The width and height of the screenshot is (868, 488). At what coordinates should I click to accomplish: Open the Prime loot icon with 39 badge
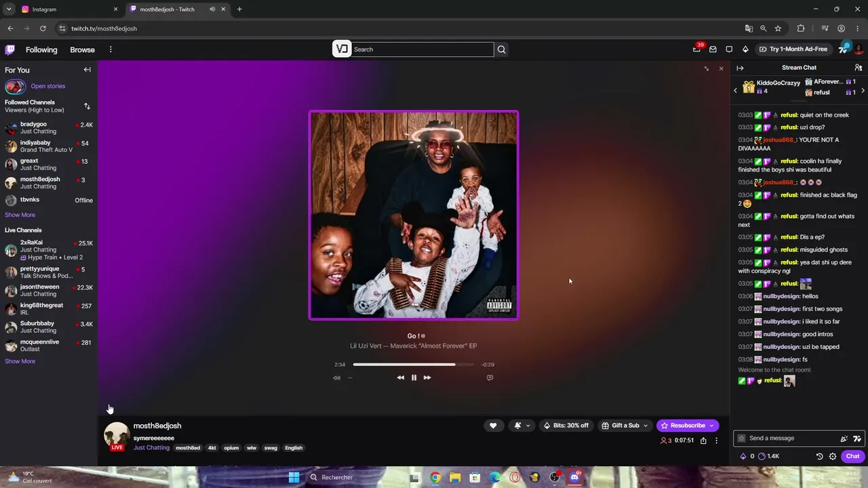click(697, 49)
